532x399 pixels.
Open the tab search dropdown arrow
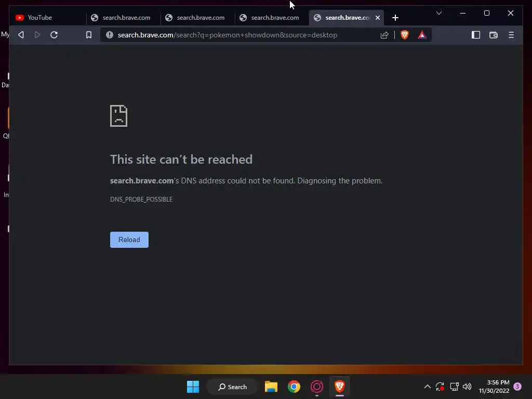pyautogui.click(x=438, y=13)
